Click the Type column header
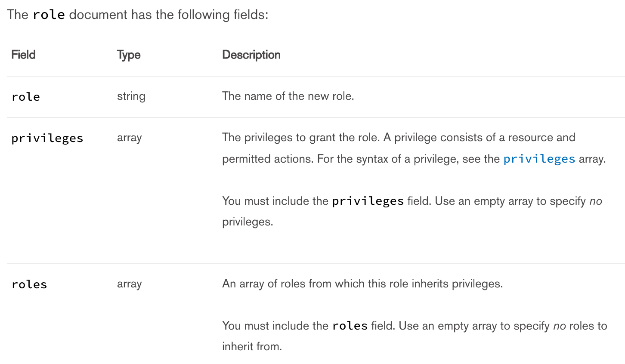The image size is (625, 364). tap(129, 55)
